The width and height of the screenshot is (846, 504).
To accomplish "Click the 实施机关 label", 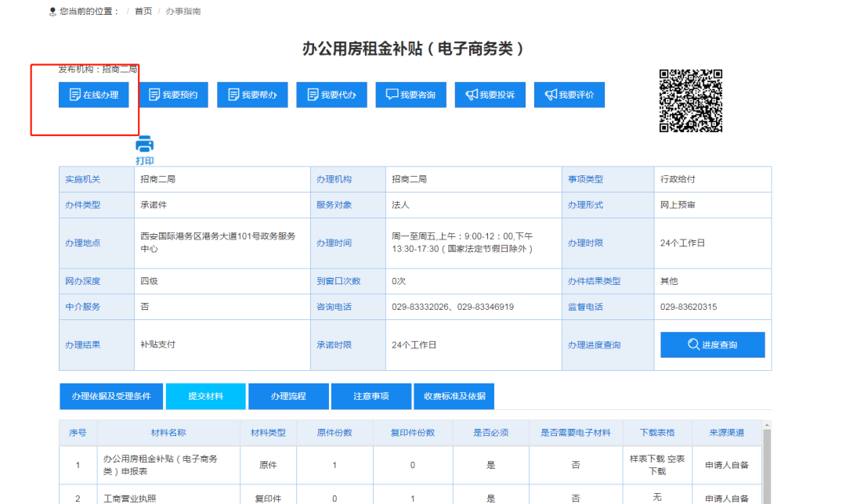I will click(x=82, y=179).
